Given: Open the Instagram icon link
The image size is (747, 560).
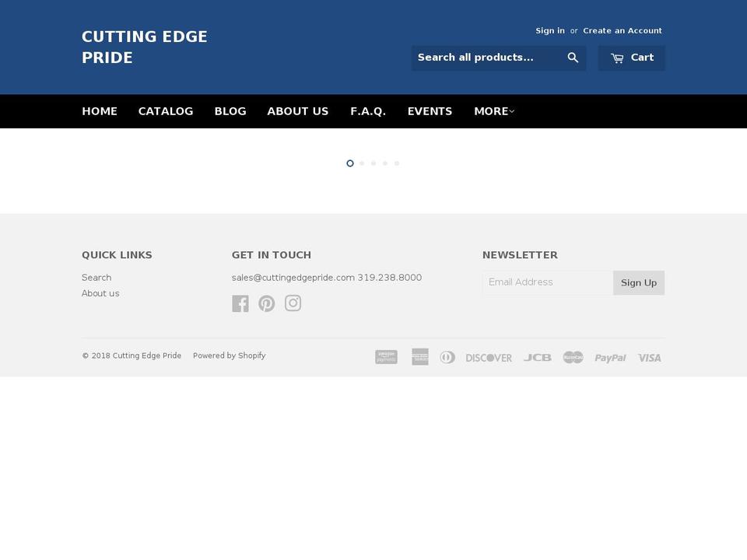Looking at the screenshot, I should tap(293, 303).
